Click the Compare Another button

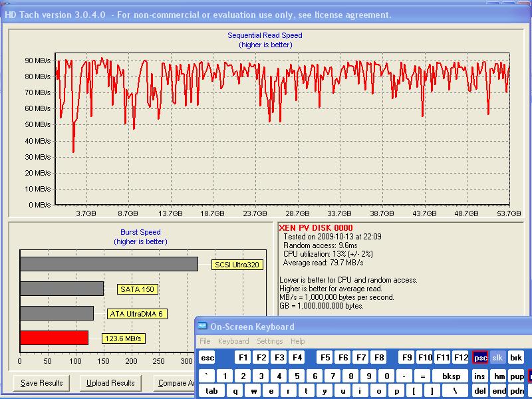point(174,383)
